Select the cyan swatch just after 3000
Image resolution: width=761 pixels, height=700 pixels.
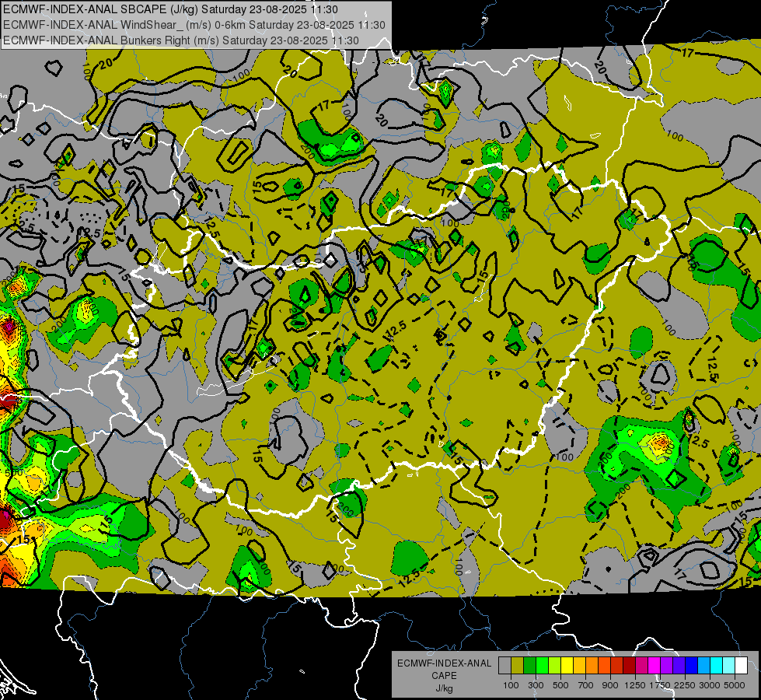point(717,666)
